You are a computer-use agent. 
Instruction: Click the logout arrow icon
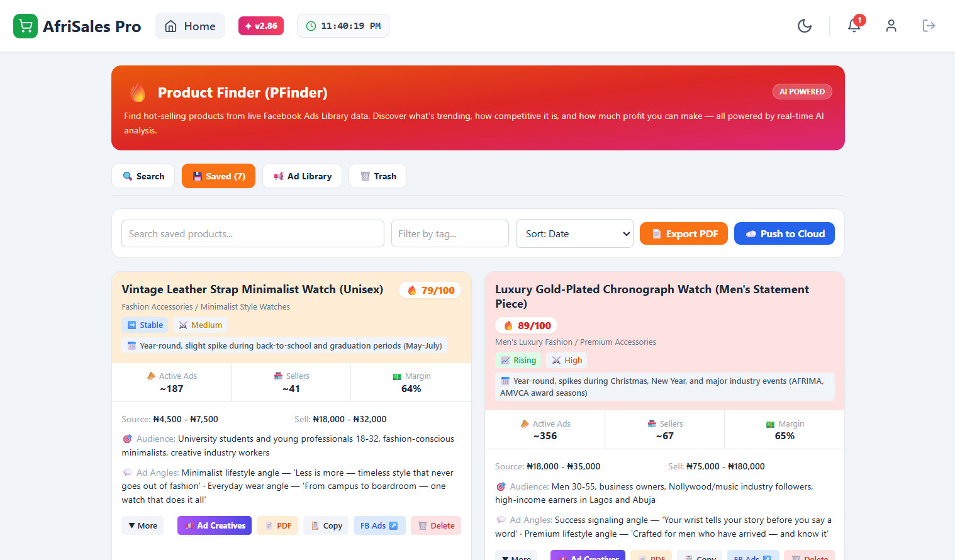point(929,26)
